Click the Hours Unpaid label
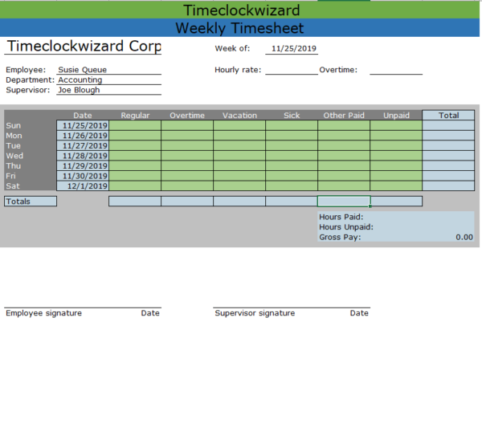482x448 pixels. pyautogui.click(x=346, y=227)
